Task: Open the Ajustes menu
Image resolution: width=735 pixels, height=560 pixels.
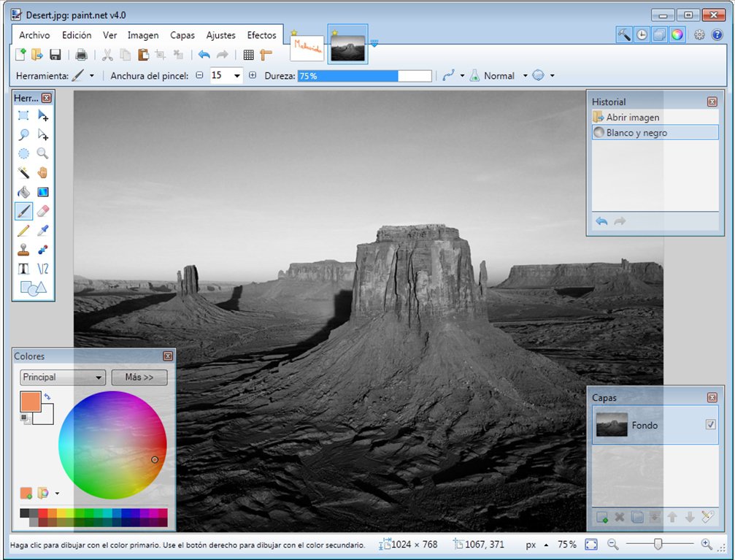Action: pos(220,35)
